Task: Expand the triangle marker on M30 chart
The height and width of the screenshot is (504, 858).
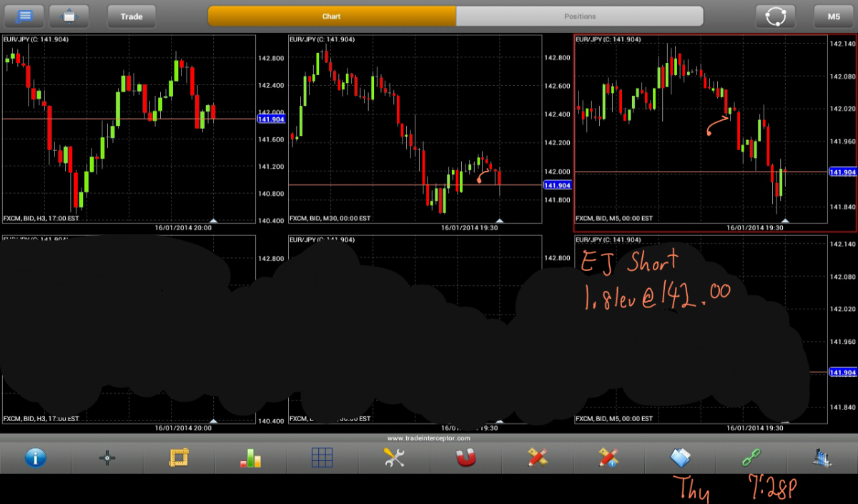Action: [500, 221]
